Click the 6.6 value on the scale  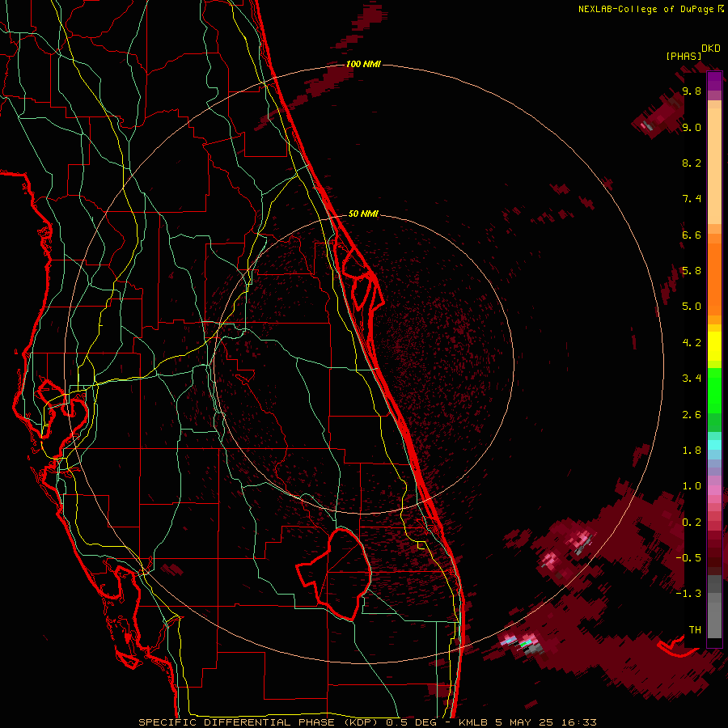(692, 235)
